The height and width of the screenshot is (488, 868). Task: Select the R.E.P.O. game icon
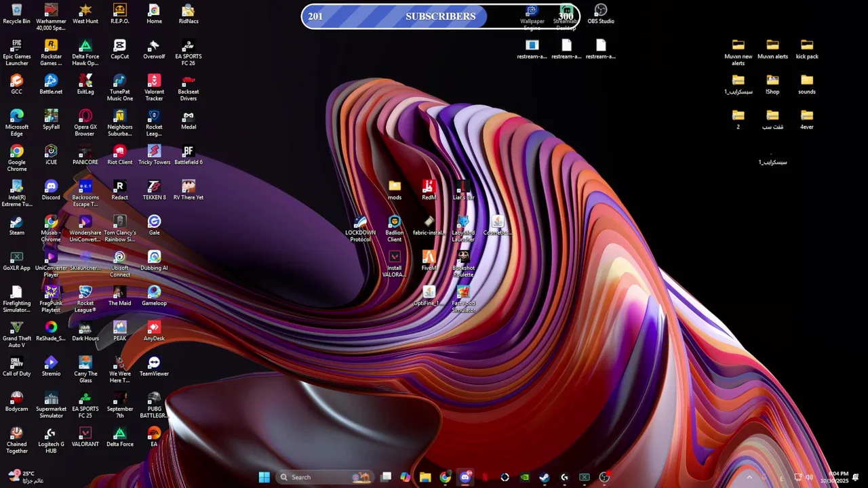click(x=120, y=14)
